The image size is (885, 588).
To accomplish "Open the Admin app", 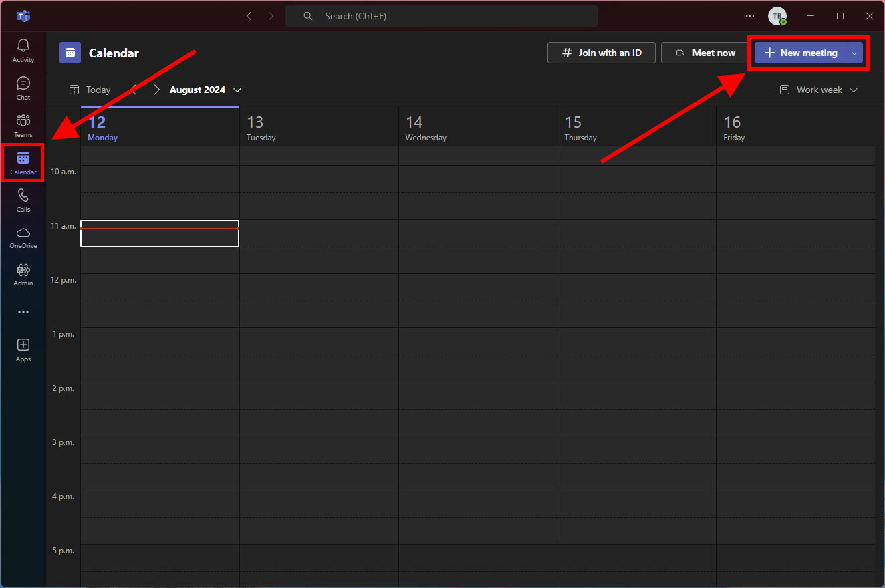I will [23, 275].
